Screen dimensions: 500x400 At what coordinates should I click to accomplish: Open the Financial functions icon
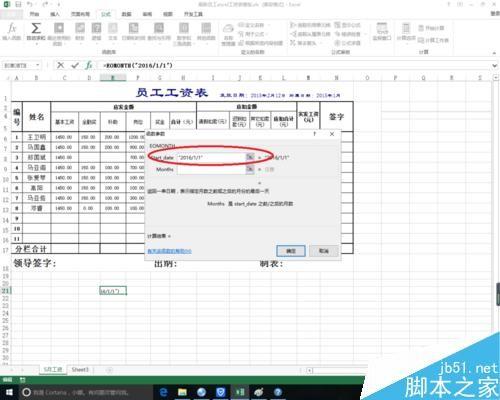(80, 32)
